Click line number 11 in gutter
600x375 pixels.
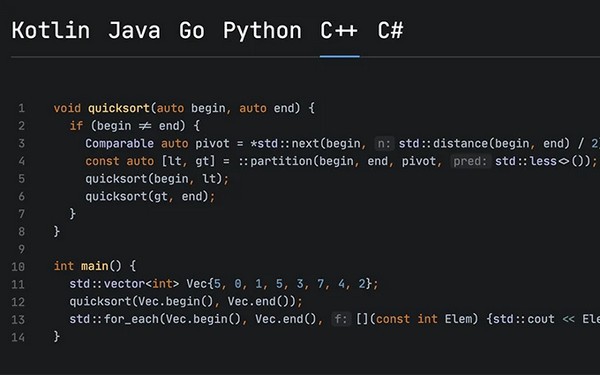click(18, 284)
